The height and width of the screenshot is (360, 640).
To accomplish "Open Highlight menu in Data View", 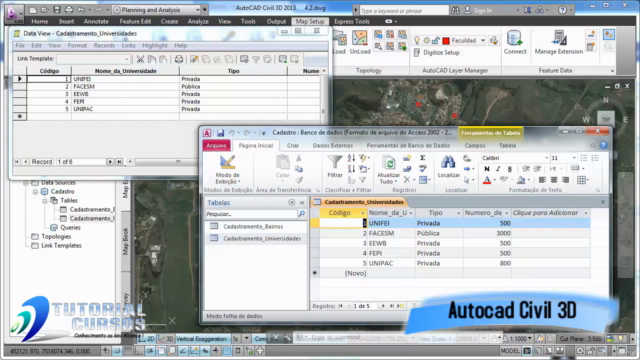I will click(155, 45).
